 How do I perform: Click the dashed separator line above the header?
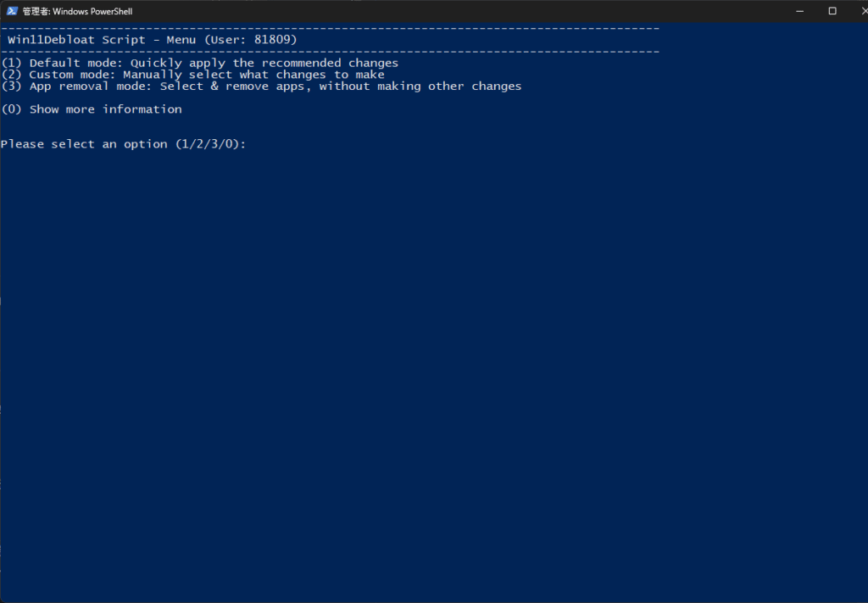[331, 29]
